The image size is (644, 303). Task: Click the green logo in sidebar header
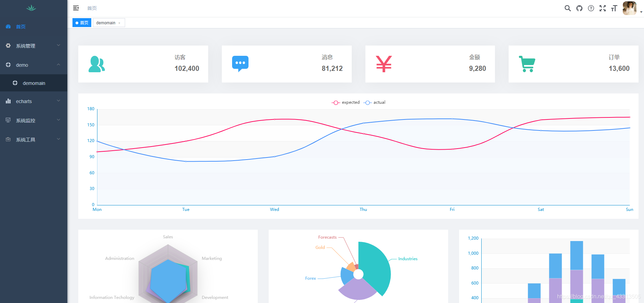(31, 8)
